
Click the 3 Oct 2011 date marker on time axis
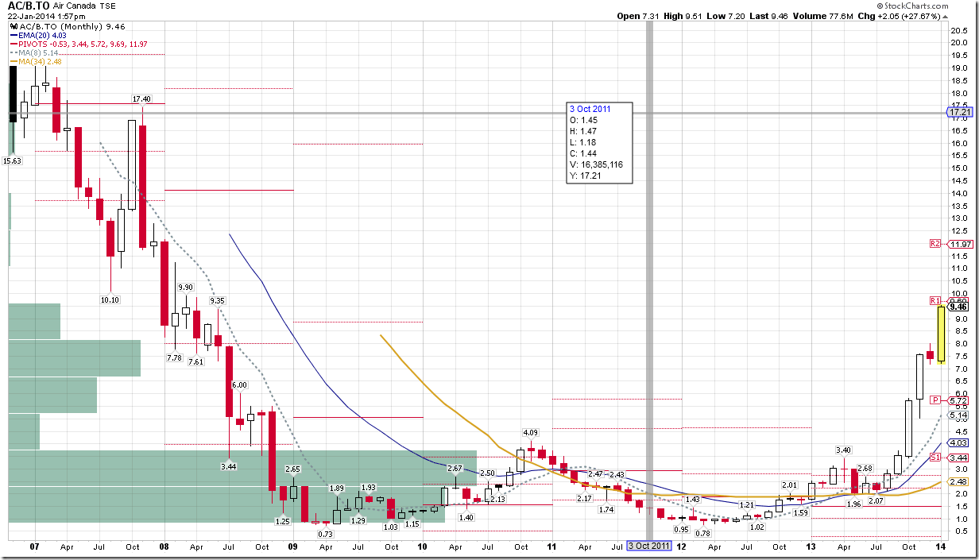pos(649,546)
